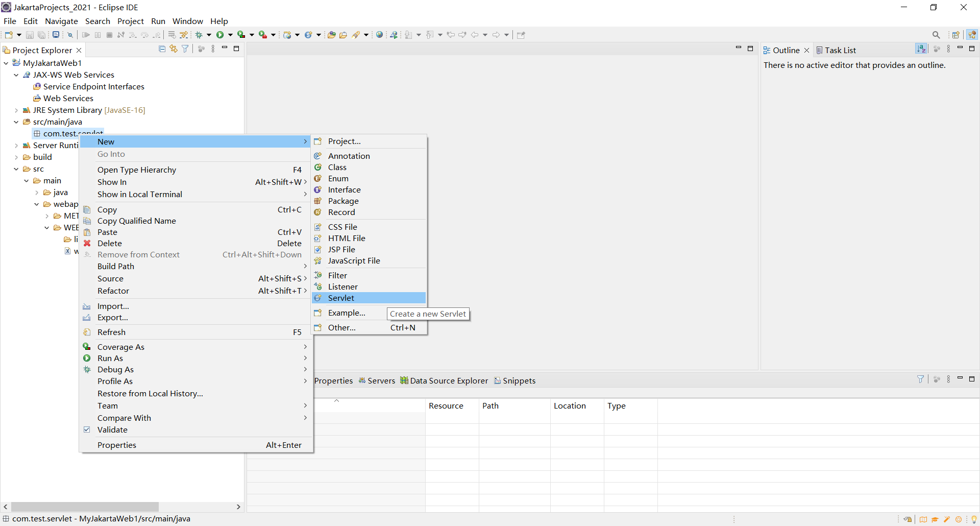Choose Class from the New submenu
This screenshot has width=980, height=526.
tap(369, 167)
